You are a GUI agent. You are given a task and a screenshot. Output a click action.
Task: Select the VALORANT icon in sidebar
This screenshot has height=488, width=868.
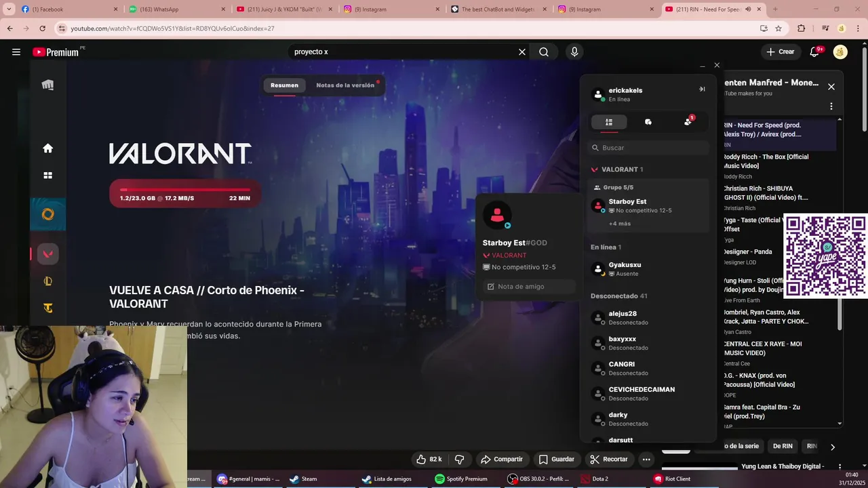point(48,253)
